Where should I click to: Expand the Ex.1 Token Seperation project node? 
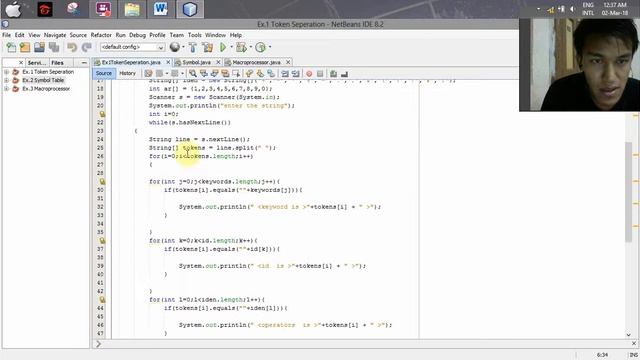pyautogui.click(x=7, y=72)
